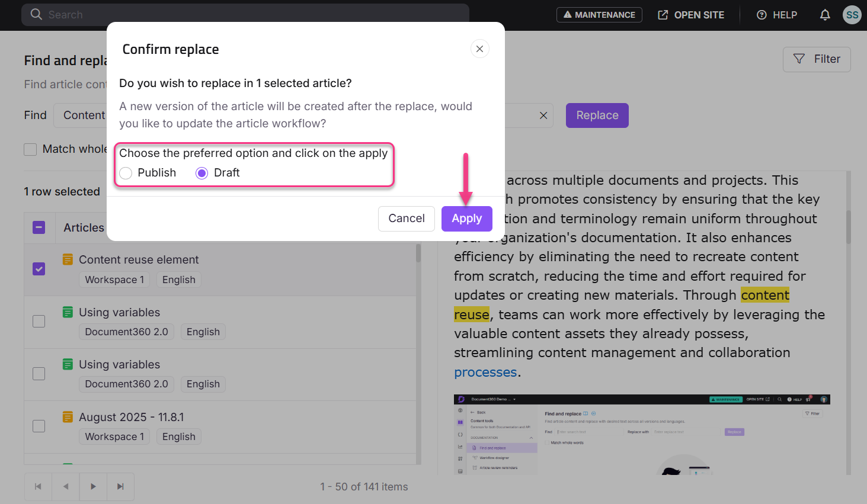Clear the replace text field with X

point(543,115)
